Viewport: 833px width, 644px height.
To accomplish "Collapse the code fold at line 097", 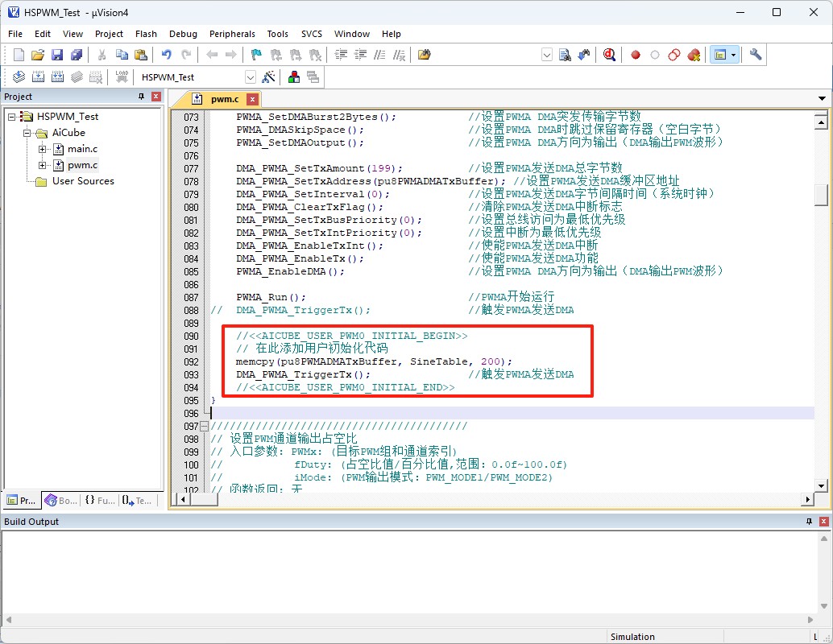I will [204, 426].
